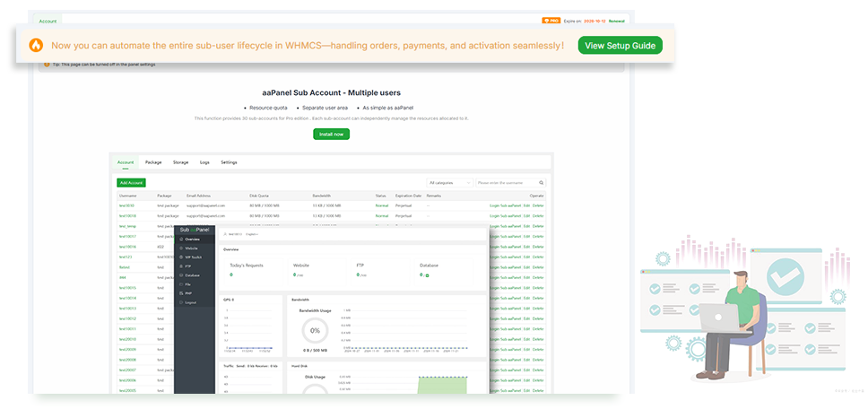Click the username search input field
Screen dimensions: 868x418
506,182
